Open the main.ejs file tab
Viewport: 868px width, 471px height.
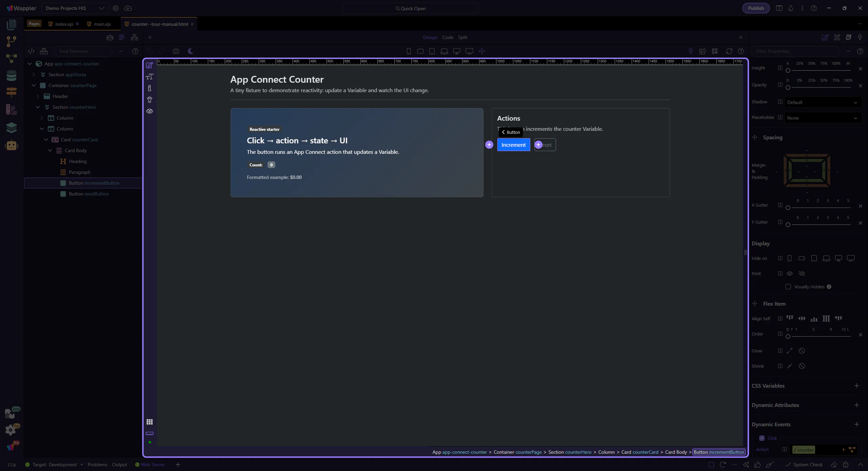pyautogui.click(x=102, y=24)
